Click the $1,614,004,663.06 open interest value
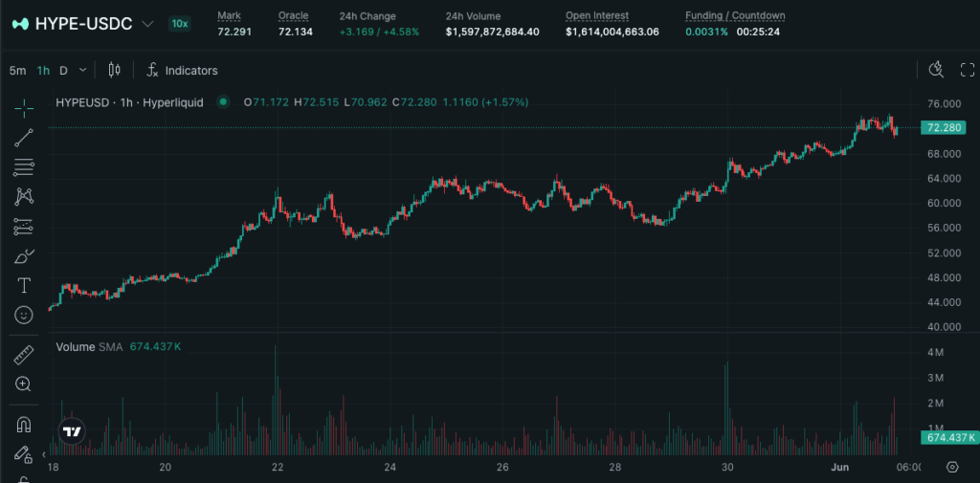The width and height of the screenshot is (980, 483). (612, 32)
